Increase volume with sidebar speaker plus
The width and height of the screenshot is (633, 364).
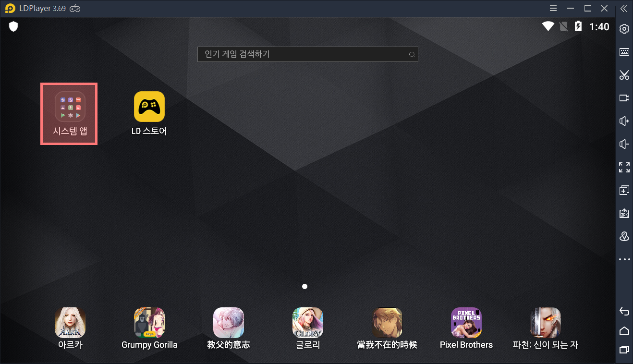pos(624,121)
